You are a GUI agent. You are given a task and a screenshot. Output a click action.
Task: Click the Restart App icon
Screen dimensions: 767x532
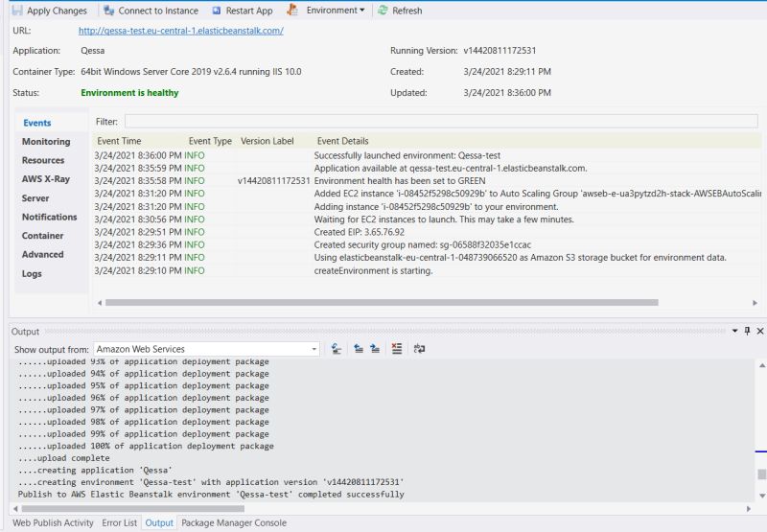(217, 11)
